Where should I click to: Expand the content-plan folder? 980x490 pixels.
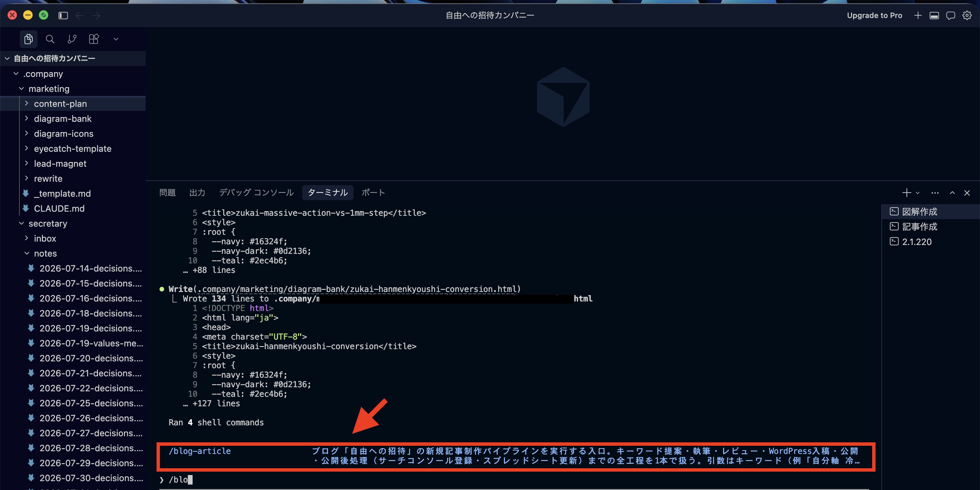click(x=73, y=103)
